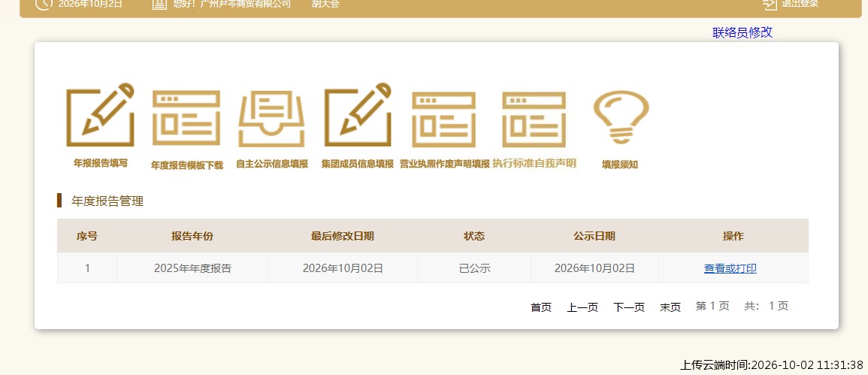Screen dimensions: 868x375
Task: Click the 填报须知 label
Action: tap(620, 165)
